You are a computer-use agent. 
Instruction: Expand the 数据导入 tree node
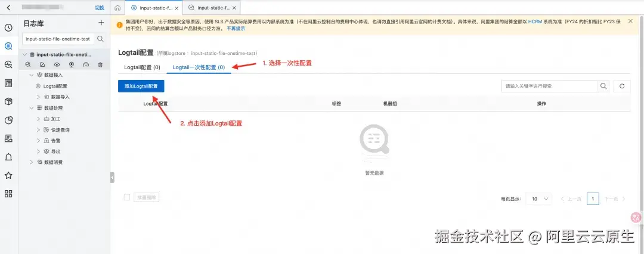39,97
